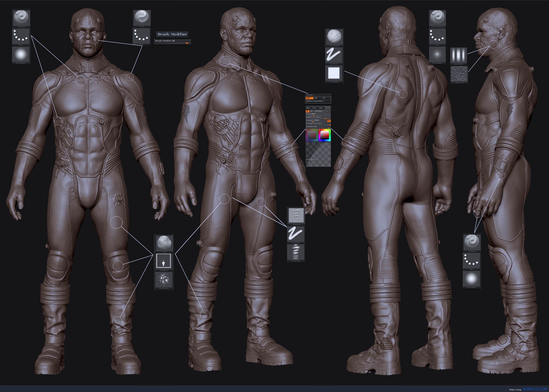549x392 pixels.
Task: Click the Brush Modifier title label
Action: [172, 34]
